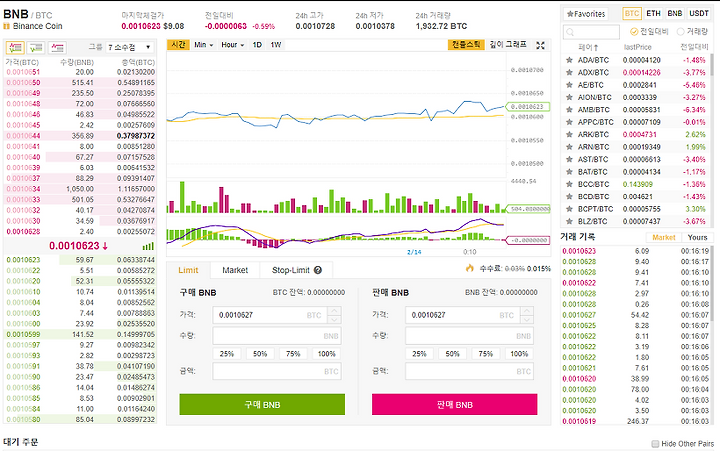
Task: Sort pair list by 페어 column
Action: click(588, 47)
